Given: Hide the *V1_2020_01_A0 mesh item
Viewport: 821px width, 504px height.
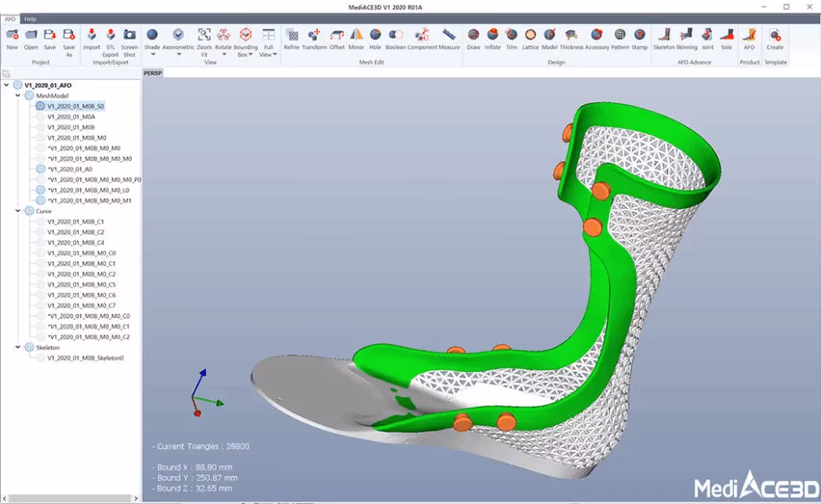Looking at the screenshot, I should coord(41,169).
